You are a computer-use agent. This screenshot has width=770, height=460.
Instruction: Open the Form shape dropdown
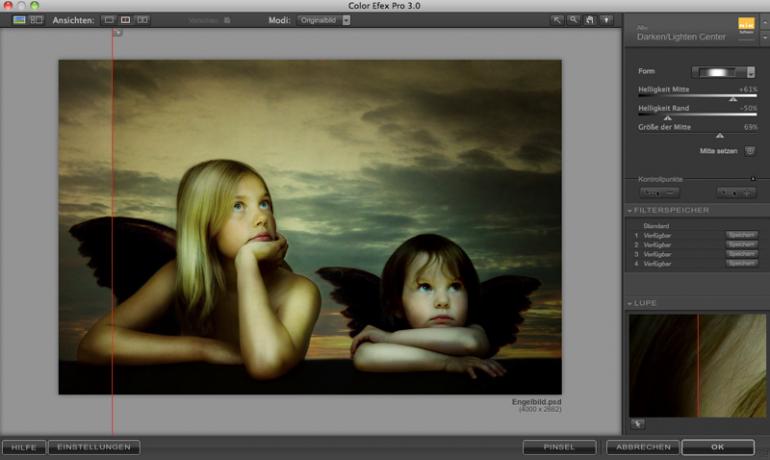723,72
